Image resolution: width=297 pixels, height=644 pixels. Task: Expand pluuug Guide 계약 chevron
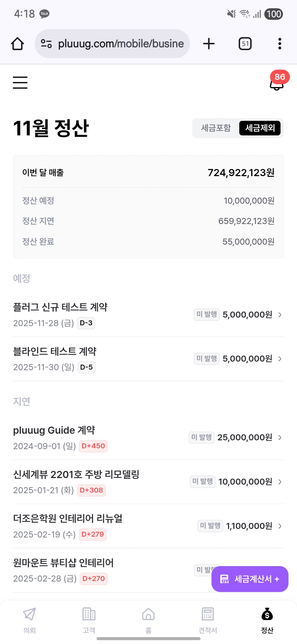(x=280, y=438)
